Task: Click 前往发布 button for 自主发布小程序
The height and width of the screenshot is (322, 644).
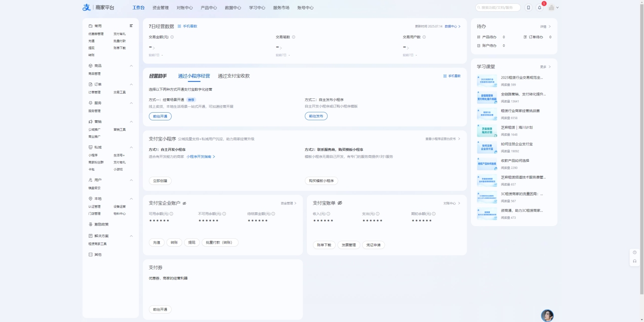Action: tap(316, 116)
